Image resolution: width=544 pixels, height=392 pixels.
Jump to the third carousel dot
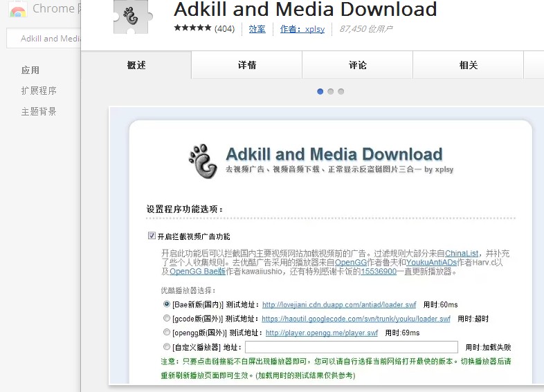pos(341,91)
